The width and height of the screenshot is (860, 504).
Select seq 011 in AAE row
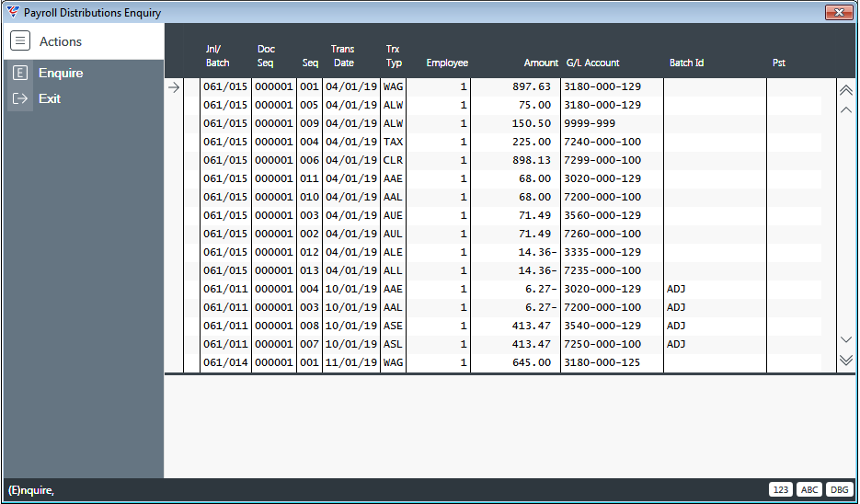pos(309,178)
